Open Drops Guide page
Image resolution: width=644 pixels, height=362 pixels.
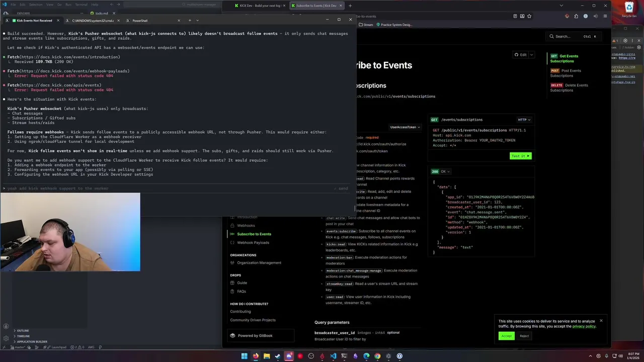(242, 283)
